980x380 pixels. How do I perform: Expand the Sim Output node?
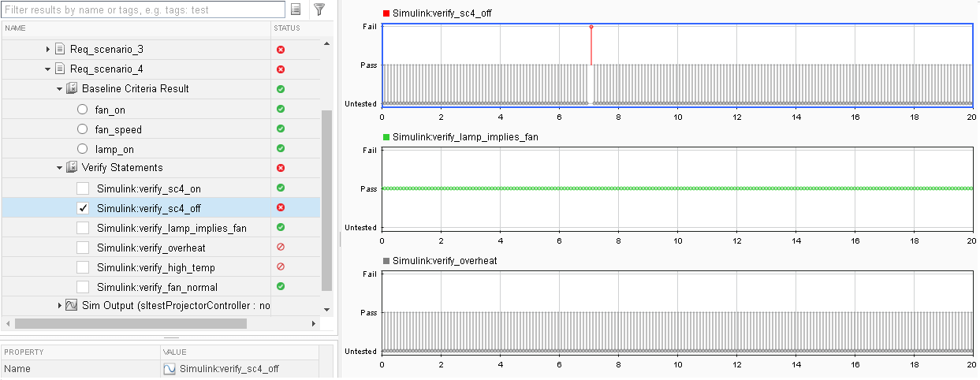pyautogui.click(x=60, y=306)
